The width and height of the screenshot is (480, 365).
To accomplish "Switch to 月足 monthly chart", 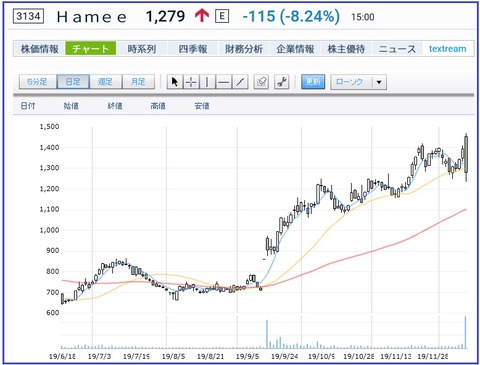I will (x=138, y=82).
